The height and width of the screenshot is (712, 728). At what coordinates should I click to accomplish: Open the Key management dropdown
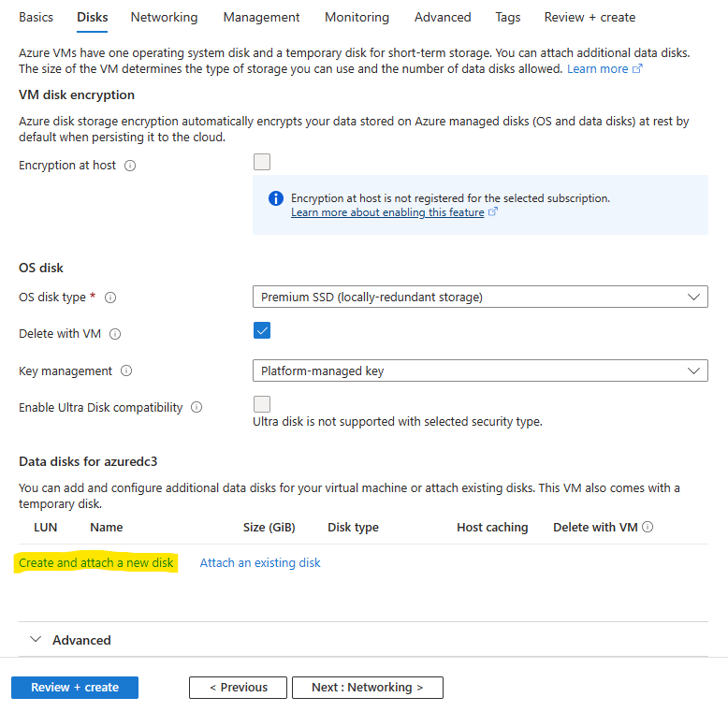[x=480, y=371]
